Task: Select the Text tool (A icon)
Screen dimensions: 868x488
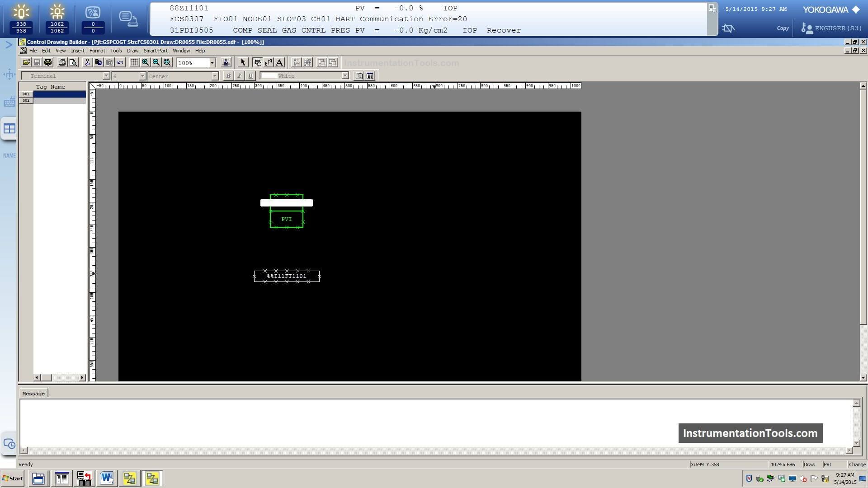Action: [279, 63]
